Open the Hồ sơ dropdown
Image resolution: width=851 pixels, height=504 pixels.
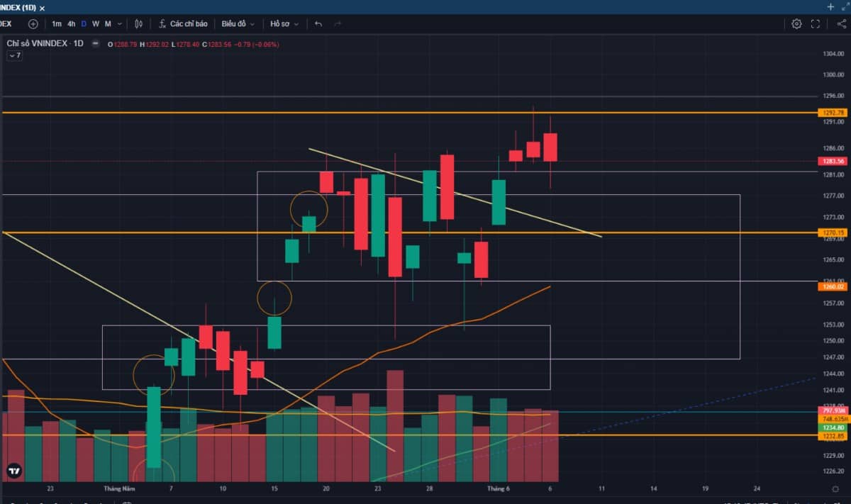(x=284, y=23)
